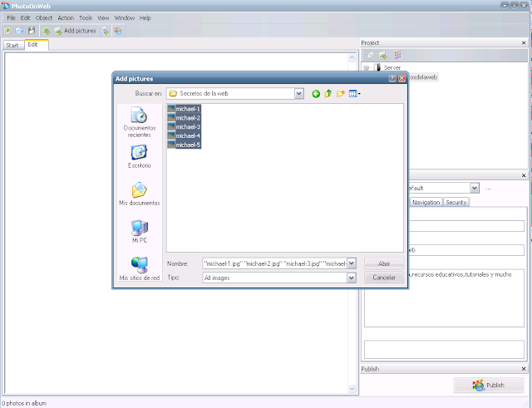Click the Publish button
The height and width of the screenshot is (408, 532).
pyautogui.click(x=489, y=385)
